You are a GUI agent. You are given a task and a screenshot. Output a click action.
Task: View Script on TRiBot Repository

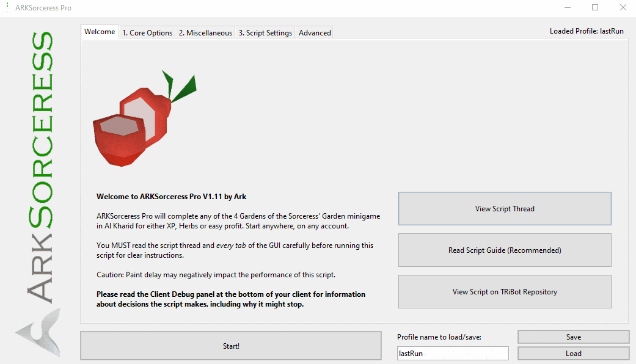click(x=505, y=292)
